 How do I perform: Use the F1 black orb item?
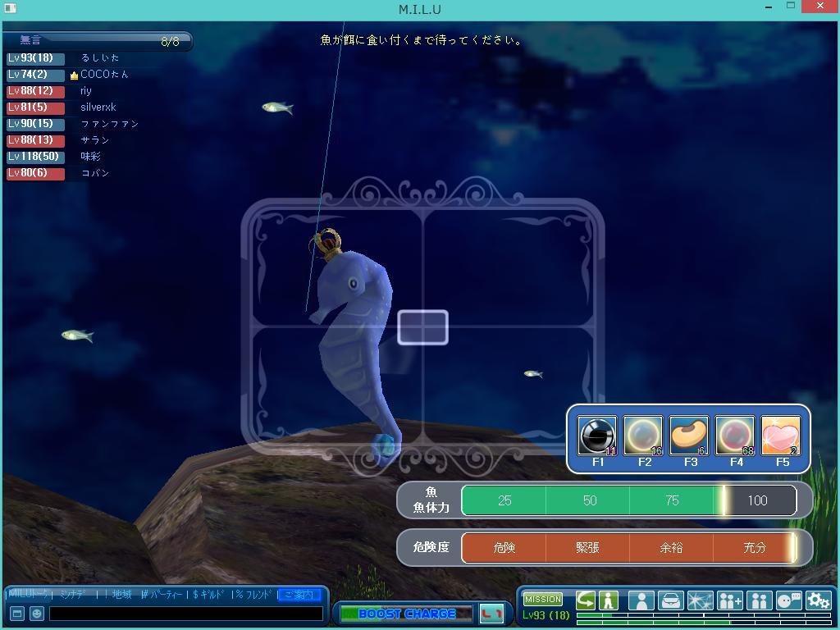(x=596, y=436)
